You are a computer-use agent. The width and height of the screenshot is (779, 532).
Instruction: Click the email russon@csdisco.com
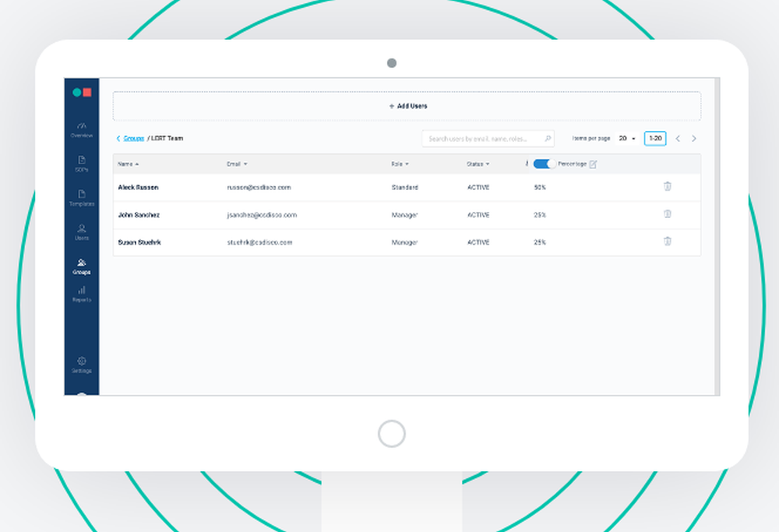(x=259, y=187)
